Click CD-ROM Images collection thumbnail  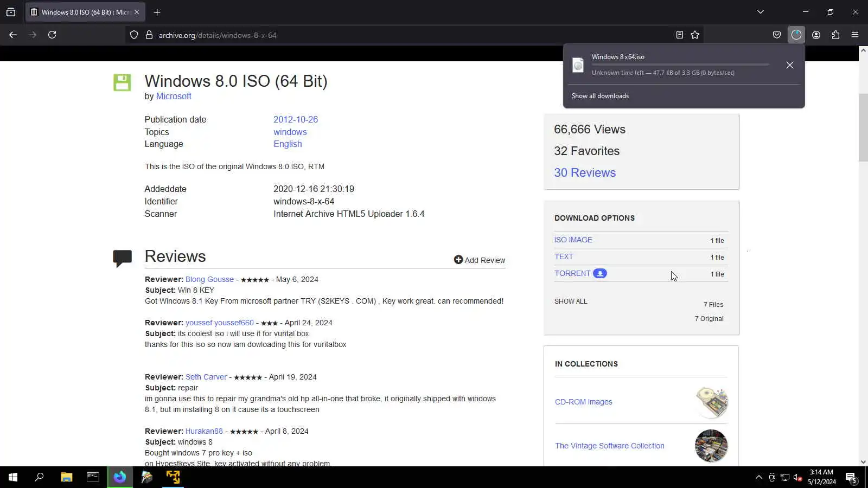point(711,402)
